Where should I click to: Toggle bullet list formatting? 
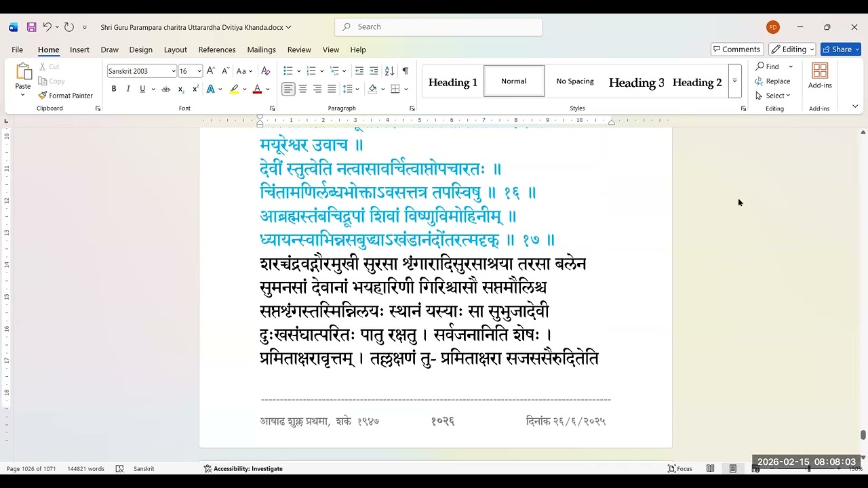pos(288,71)
